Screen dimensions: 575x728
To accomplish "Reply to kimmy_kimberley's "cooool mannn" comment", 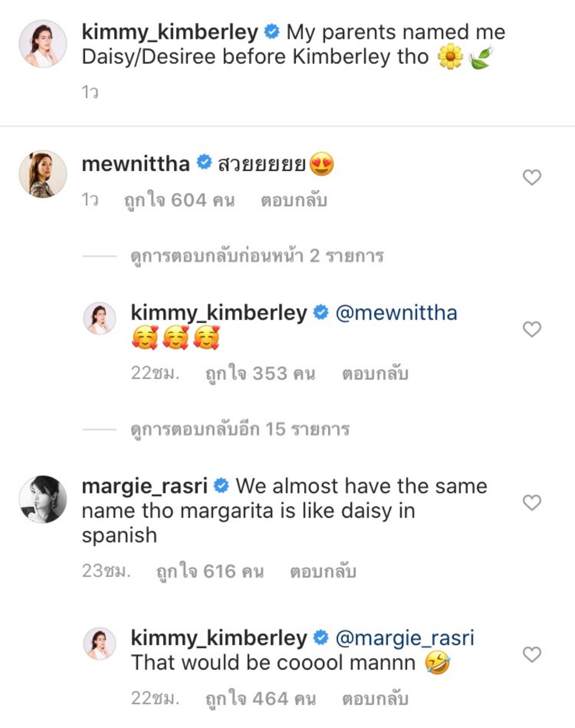I will (x=375, y=699).
